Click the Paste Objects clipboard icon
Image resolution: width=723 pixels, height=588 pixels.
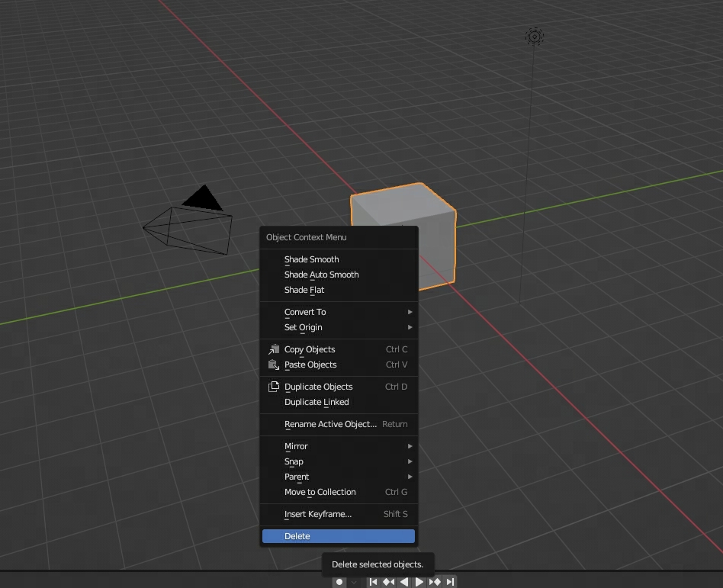point(274,365)
